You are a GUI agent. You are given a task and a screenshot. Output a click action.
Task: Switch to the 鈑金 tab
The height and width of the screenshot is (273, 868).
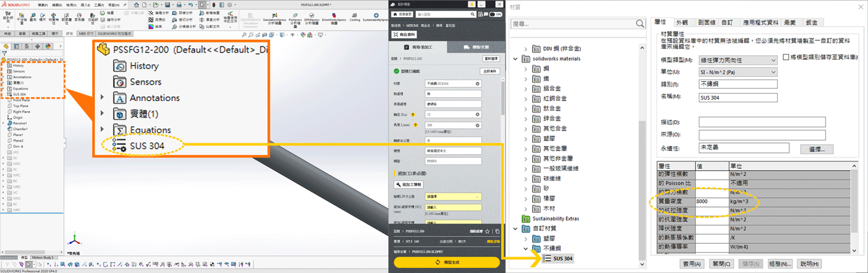click(811, 22)
